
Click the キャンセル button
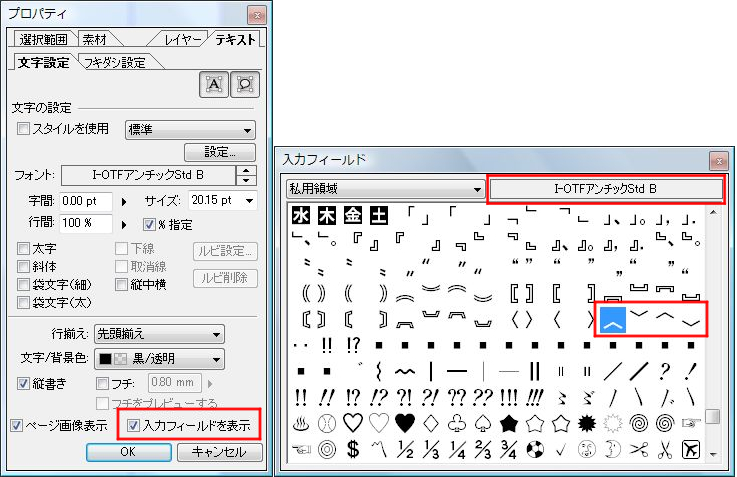tap(219, 452)
